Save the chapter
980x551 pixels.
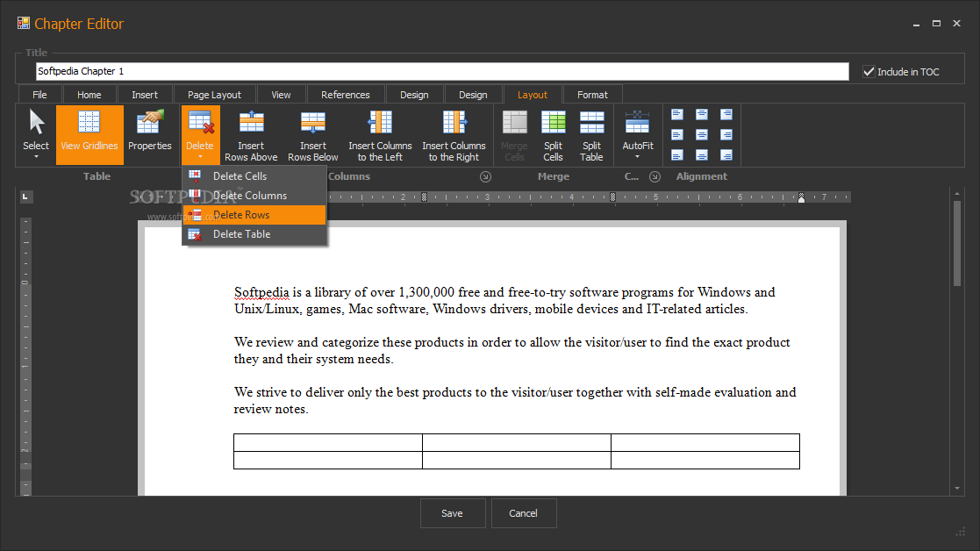(x=453, y=513)
